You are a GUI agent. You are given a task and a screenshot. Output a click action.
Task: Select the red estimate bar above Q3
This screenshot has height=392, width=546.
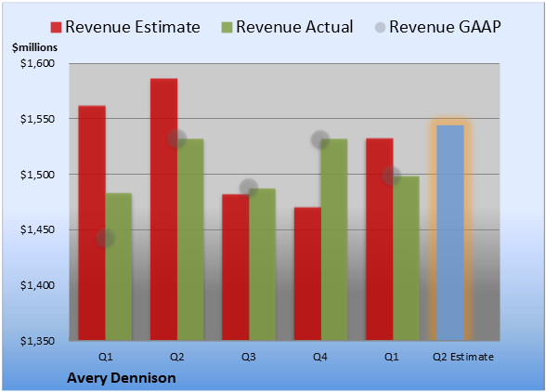pos(236,268)
